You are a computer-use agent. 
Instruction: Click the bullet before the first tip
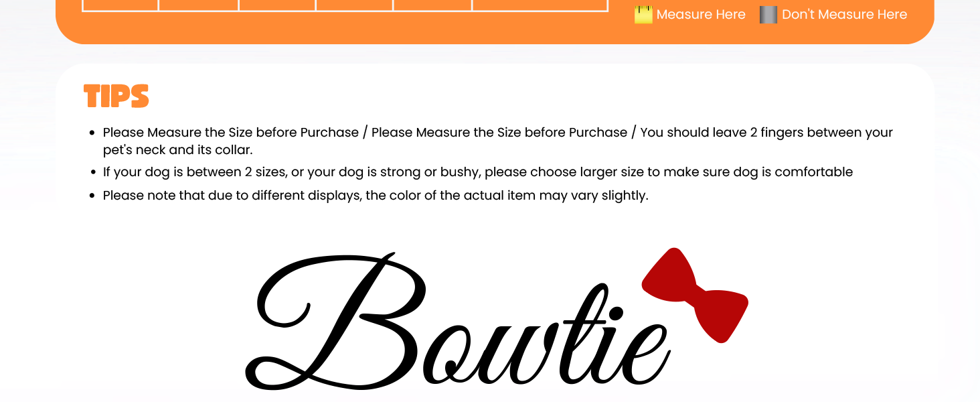point(92,133)
